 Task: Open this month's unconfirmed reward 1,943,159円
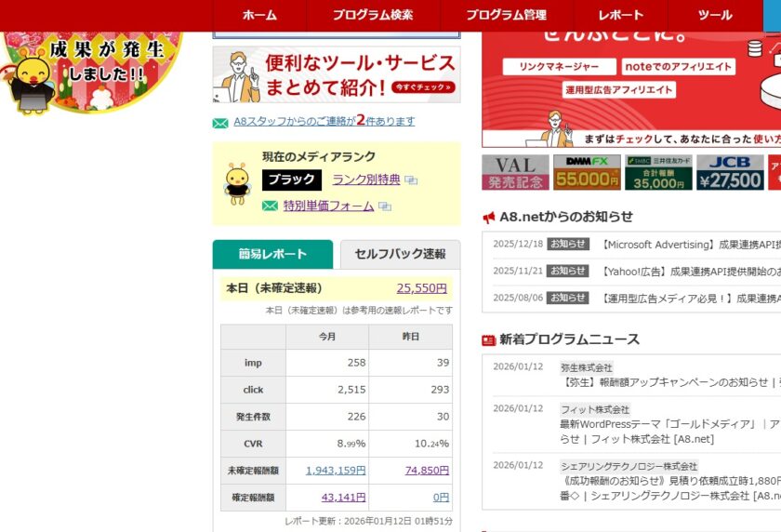click(x=336, y=471)
